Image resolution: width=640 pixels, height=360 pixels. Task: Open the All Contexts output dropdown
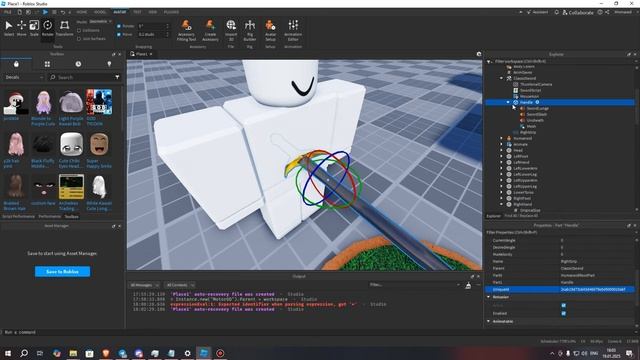[180, 285]
